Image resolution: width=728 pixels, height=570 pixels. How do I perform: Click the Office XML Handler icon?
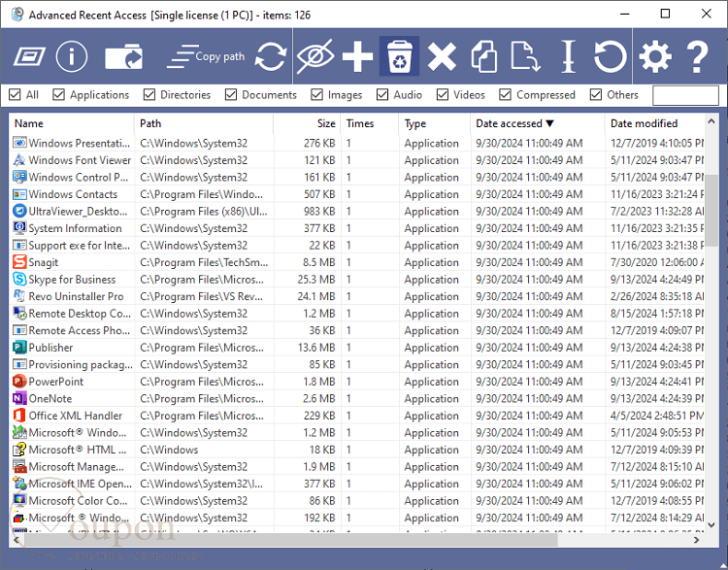tap(19, 416)
